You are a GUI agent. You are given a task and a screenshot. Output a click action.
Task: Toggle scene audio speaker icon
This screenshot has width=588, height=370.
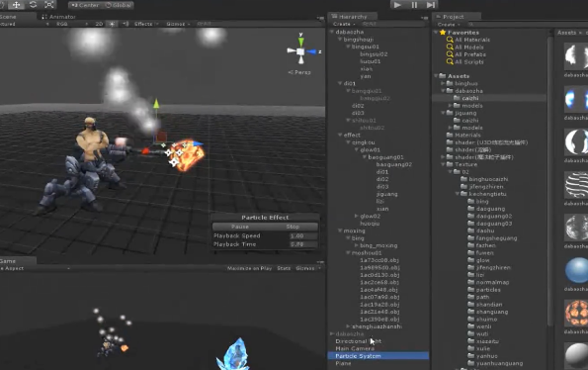pyautogui.click(x=126, y=24)
